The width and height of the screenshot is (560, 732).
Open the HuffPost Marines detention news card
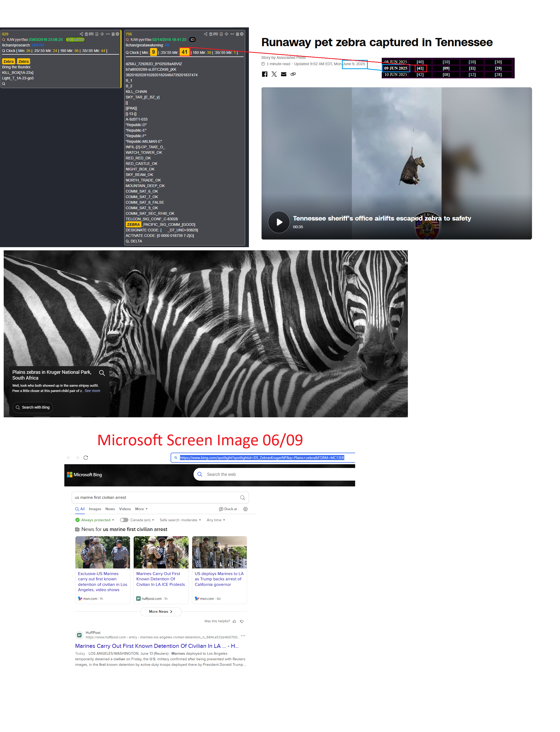tap(161, 570)
